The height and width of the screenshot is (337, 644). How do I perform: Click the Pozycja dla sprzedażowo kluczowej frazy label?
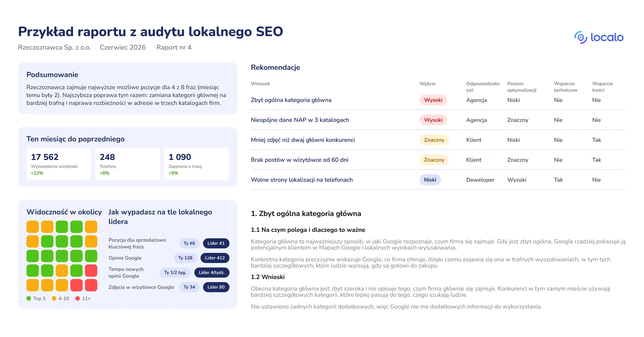pos(137,244)
